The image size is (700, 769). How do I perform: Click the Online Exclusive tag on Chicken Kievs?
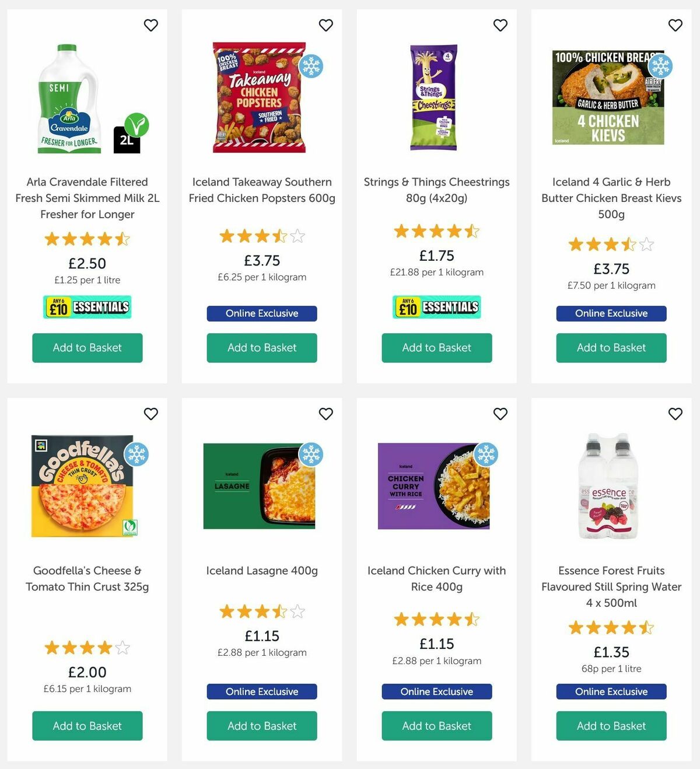click(611, 313)
